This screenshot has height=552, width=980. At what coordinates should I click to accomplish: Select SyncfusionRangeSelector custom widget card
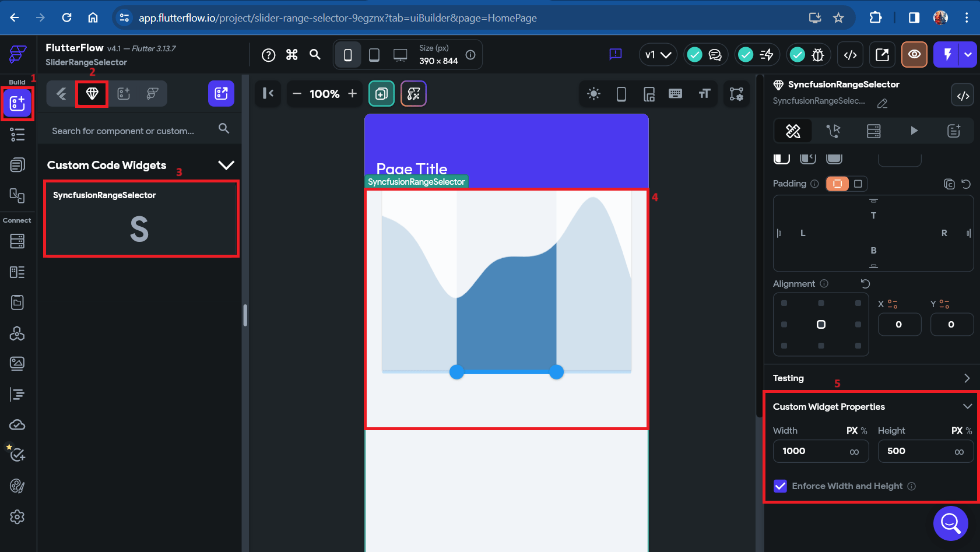pyautogui.click(x=142, y=219)
